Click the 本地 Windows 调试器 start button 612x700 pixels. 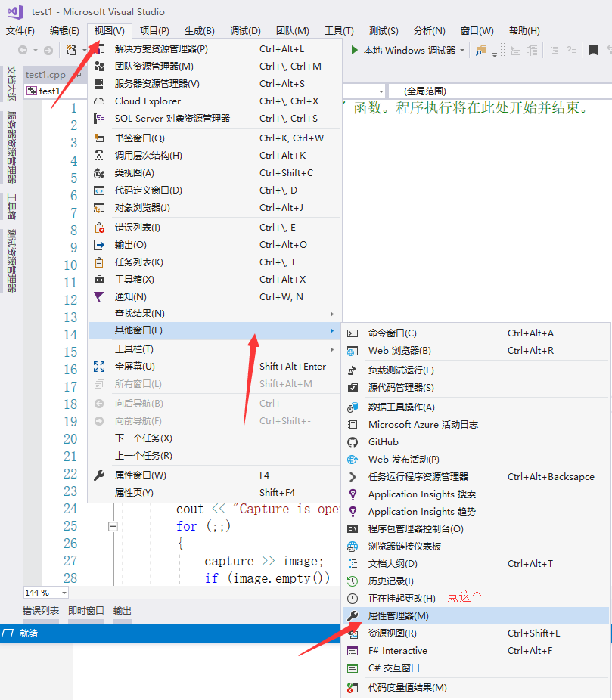[x=403, y=51]
